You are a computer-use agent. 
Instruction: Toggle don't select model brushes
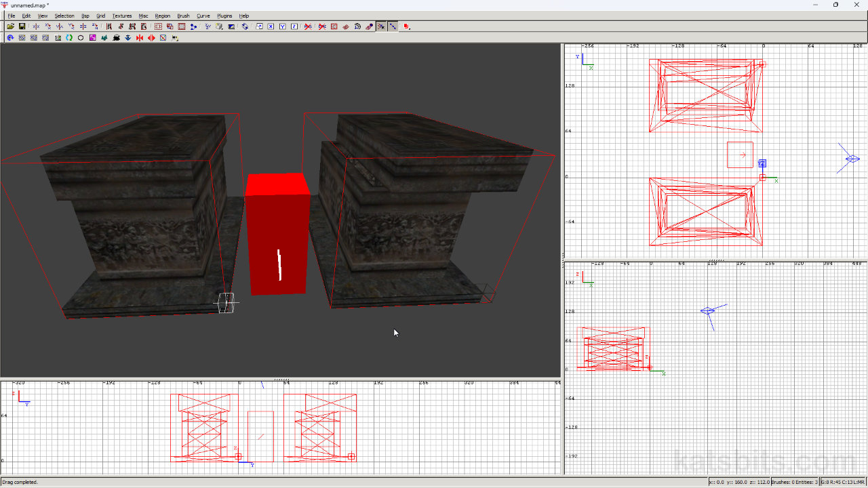coord(307,26)
